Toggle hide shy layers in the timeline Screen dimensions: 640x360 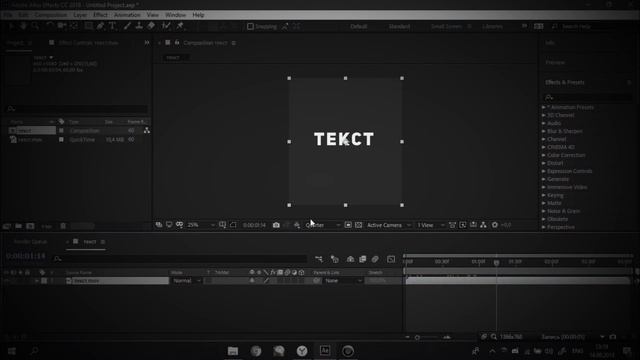click(350, 259)
